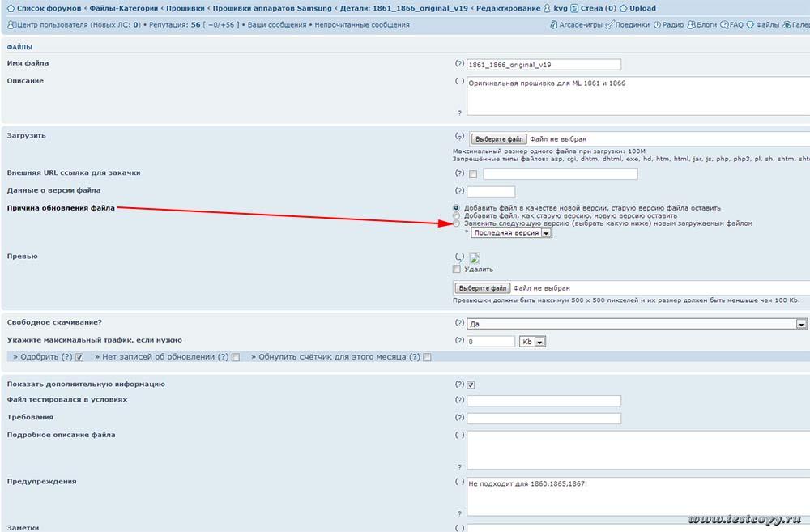Open the Стена wall icon
This screenshot has width=810, height=532.
pyautogui.click(x=574, y=8)
